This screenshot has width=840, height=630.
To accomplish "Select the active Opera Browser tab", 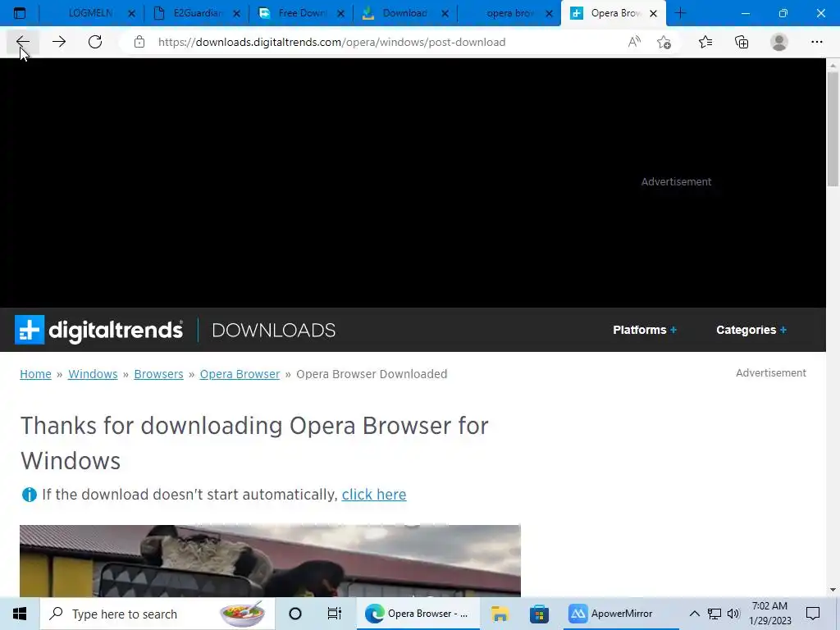I will (x=614, y=13).
